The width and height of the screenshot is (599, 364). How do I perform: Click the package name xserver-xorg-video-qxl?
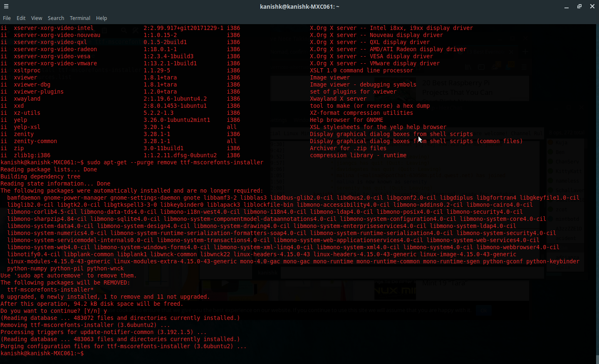pos(50,42)
